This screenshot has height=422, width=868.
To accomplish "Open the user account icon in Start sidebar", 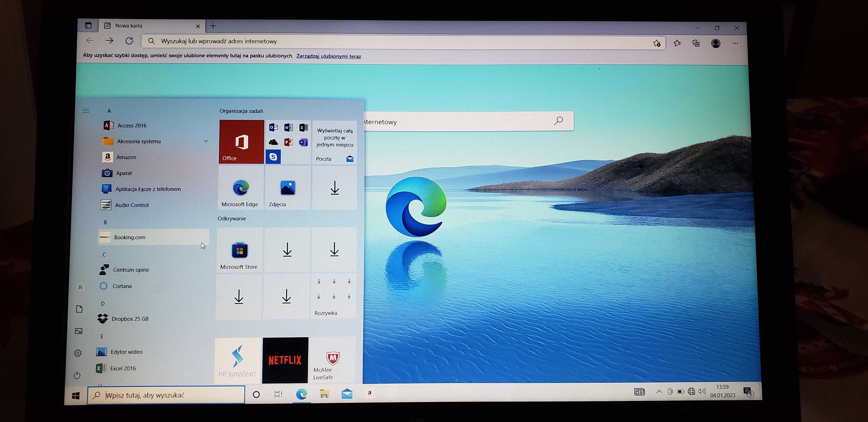I will pos(80,287).
